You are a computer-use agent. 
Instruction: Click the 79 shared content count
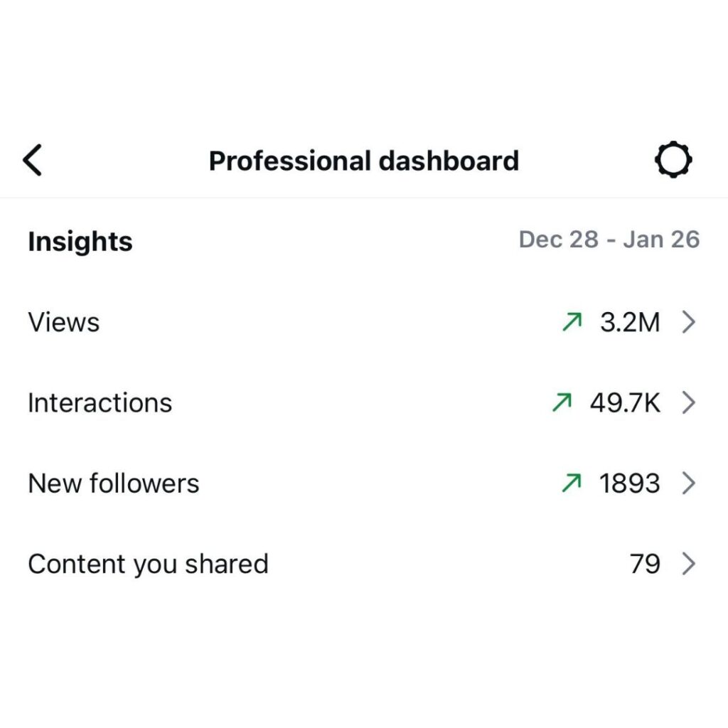[x=645, y=564]
